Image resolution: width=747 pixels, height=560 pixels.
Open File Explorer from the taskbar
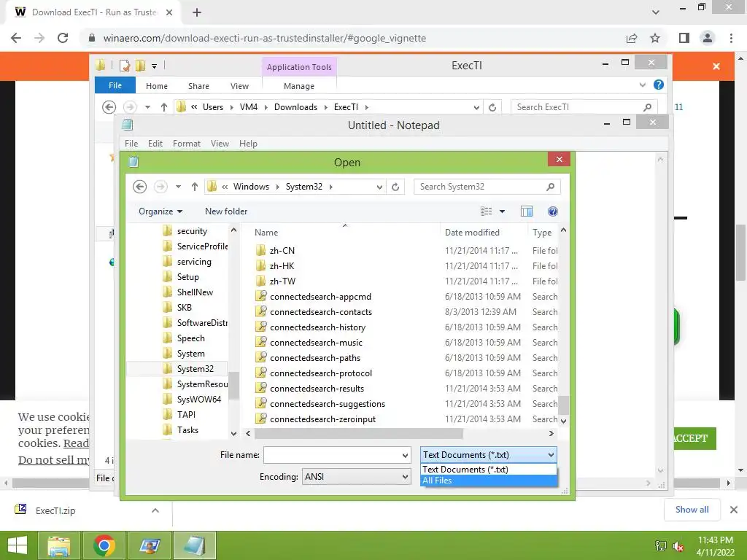tap(58, 545)
